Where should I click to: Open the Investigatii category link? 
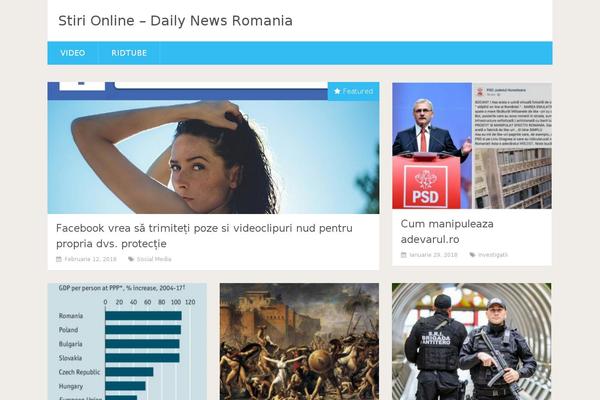pos(493,255)
